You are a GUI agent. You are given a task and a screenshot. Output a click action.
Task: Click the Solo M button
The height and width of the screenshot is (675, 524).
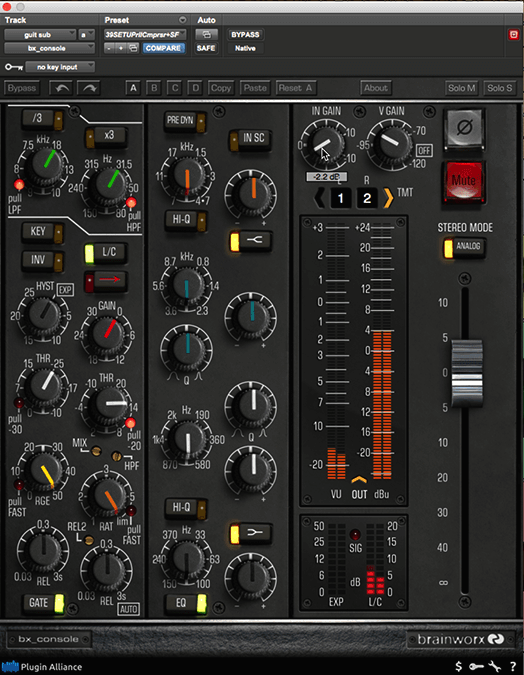pos(462,88)
